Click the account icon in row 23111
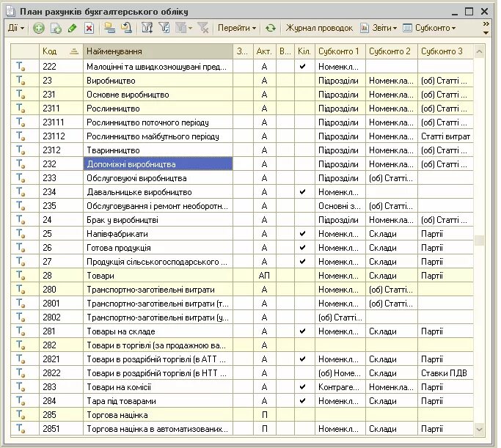This screenshot has width=501, height=448. (21, 122)
